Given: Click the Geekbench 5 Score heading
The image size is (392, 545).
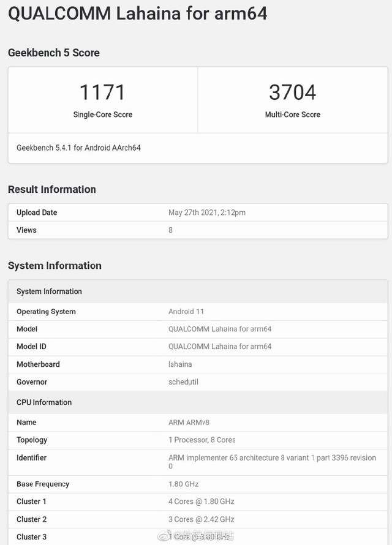Looking at the screenshot, I should click(x=54, y=53).
